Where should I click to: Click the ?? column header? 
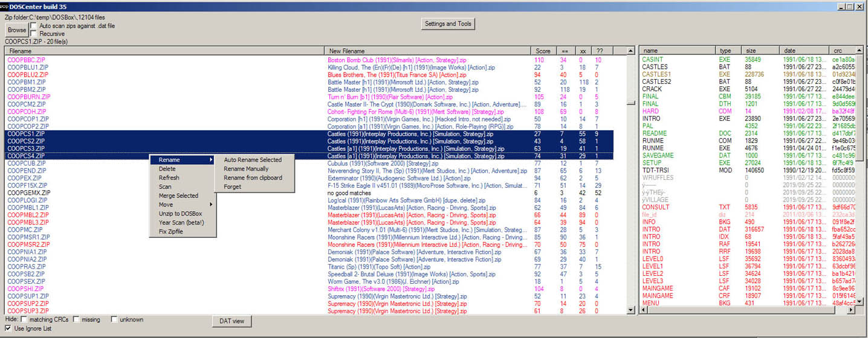(x=603, y=51)
